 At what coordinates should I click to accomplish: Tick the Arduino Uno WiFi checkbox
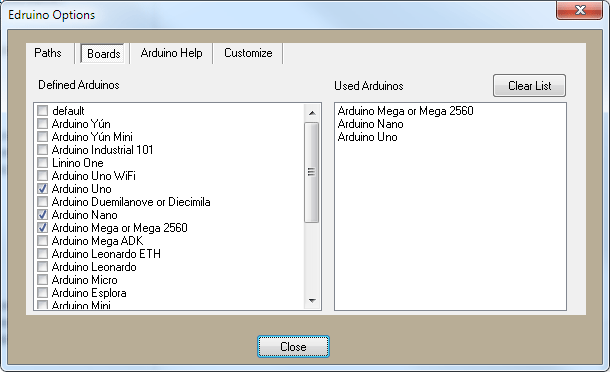click(x=42, y=175)
